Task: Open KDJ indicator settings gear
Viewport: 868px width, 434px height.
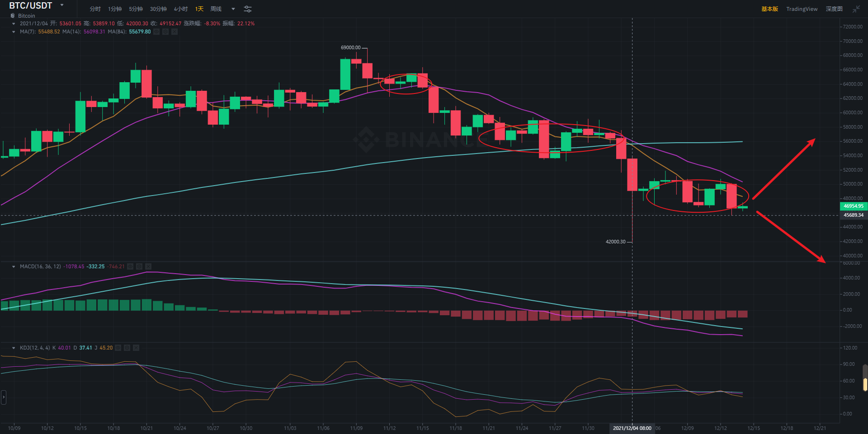Action: [x=127, y=348]
